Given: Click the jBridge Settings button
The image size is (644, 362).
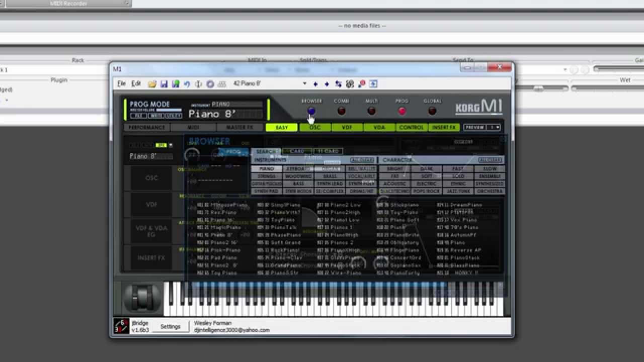Looking at the screenshot, I should click(x=170, y=326).
